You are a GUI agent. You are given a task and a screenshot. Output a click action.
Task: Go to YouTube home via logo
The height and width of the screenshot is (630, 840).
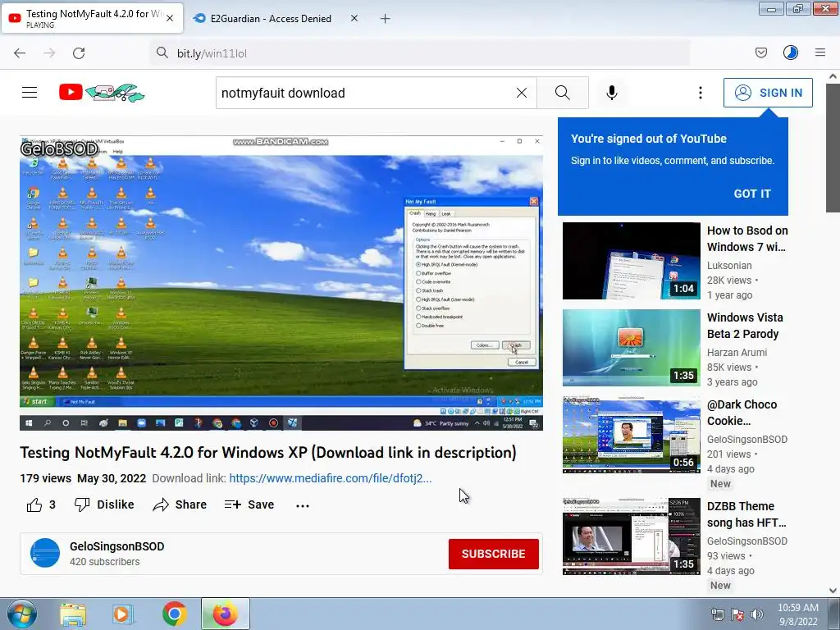[102, 93]
